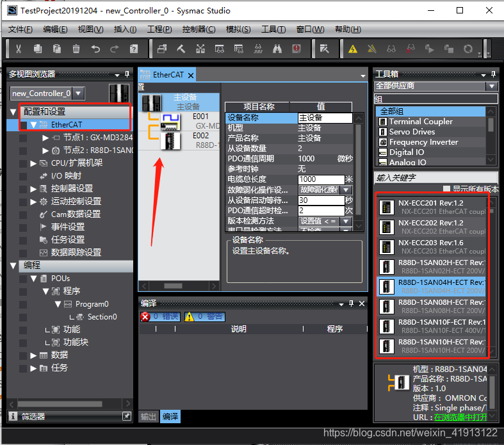
Task: Open the 视图(V) menu
Action: point(91,29)
